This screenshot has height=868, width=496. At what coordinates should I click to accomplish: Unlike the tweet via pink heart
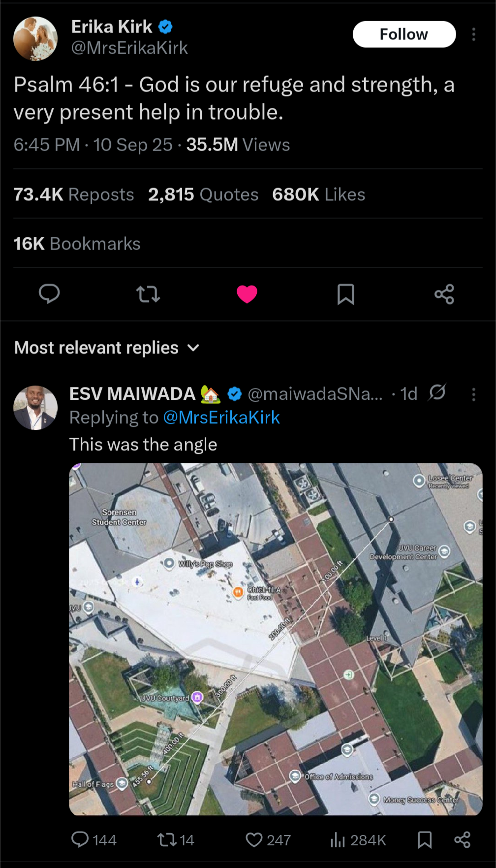[x=247, y=294]
